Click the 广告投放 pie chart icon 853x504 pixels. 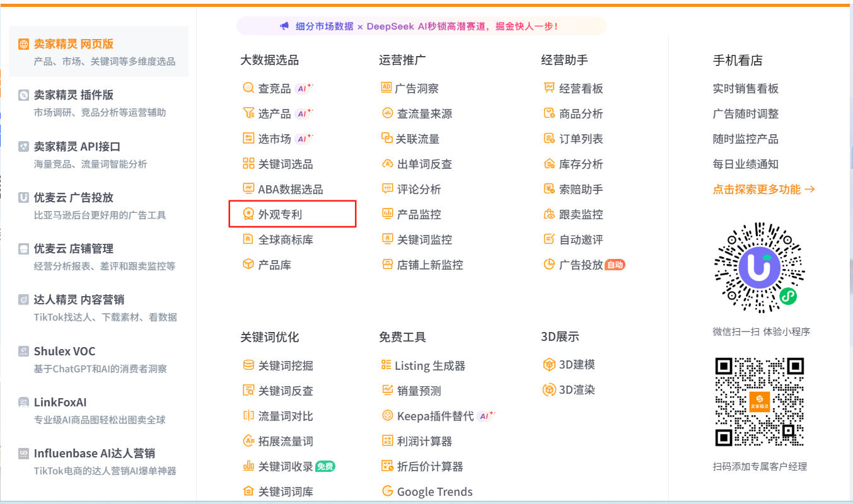pos(549,265)
